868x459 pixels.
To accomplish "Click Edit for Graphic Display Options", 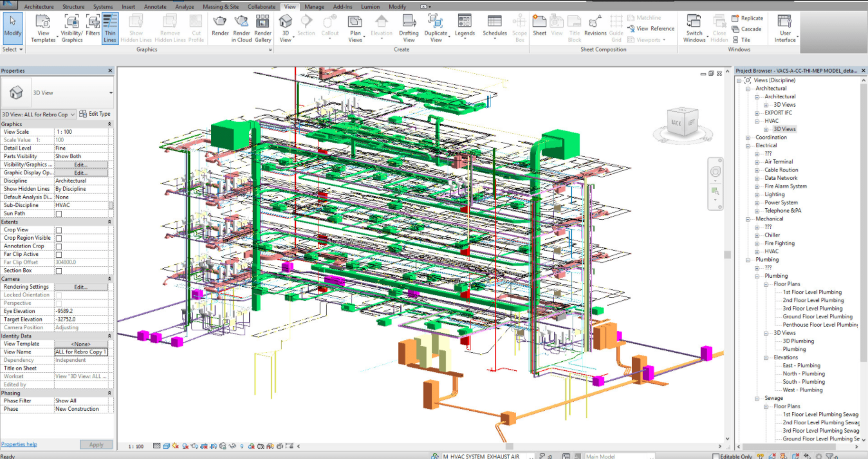I will 80,173.
